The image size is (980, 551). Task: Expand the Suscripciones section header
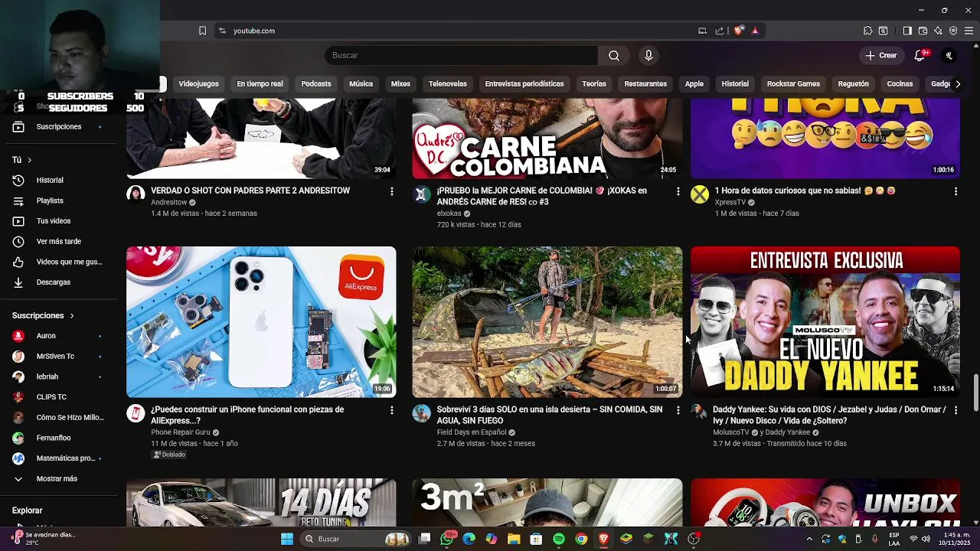pyautogui.click(x=44, y=315)
